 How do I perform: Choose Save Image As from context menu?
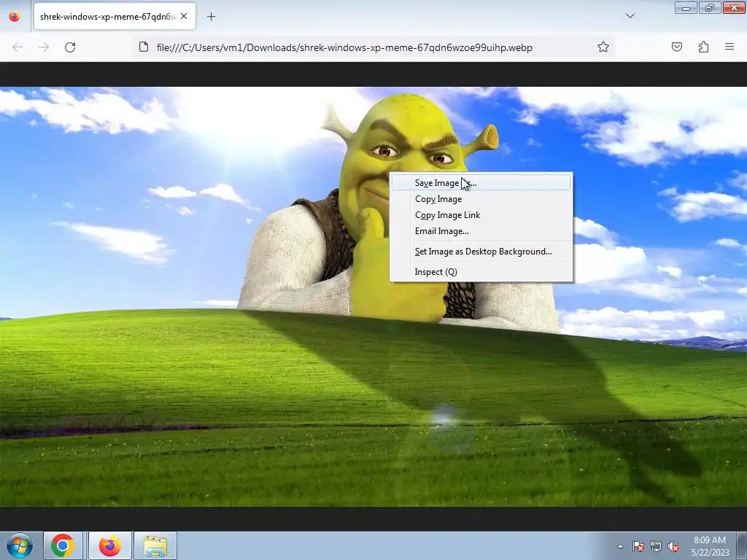point(481,183)
